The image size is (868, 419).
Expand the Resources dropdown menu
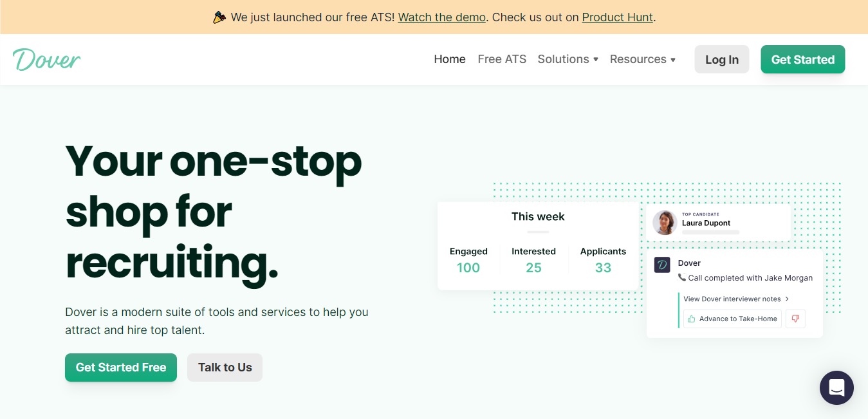643,59
